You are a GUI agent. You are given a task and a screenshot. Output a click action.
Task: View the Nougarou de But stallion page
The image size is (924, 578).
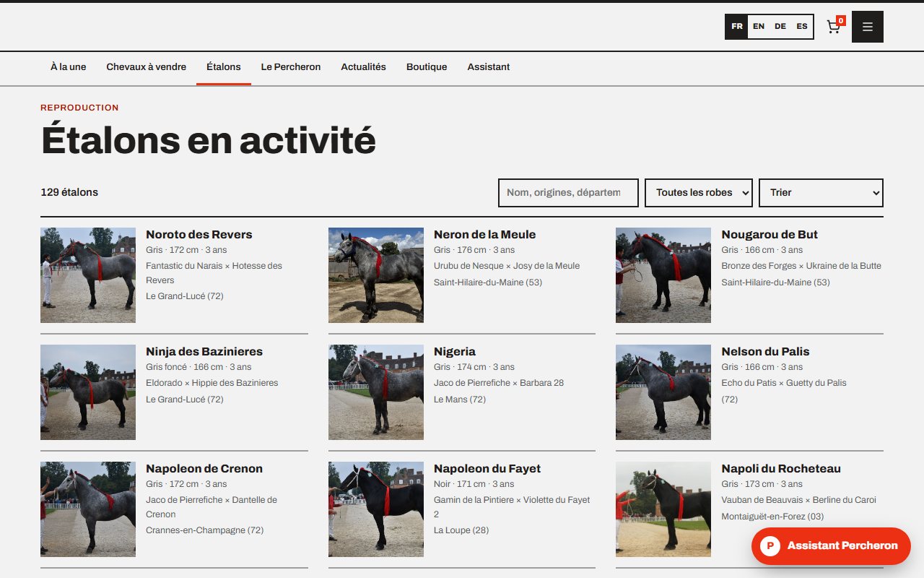(770, 235)
